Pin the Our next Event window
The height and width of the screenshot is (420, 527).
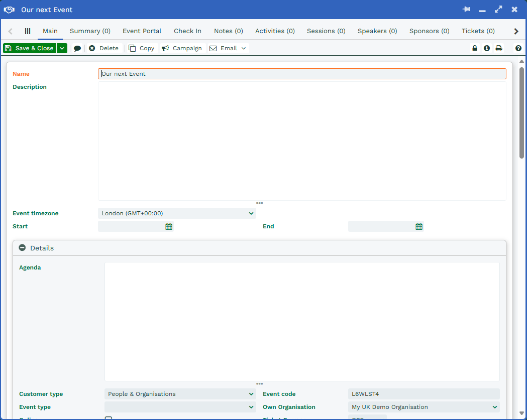466,10
